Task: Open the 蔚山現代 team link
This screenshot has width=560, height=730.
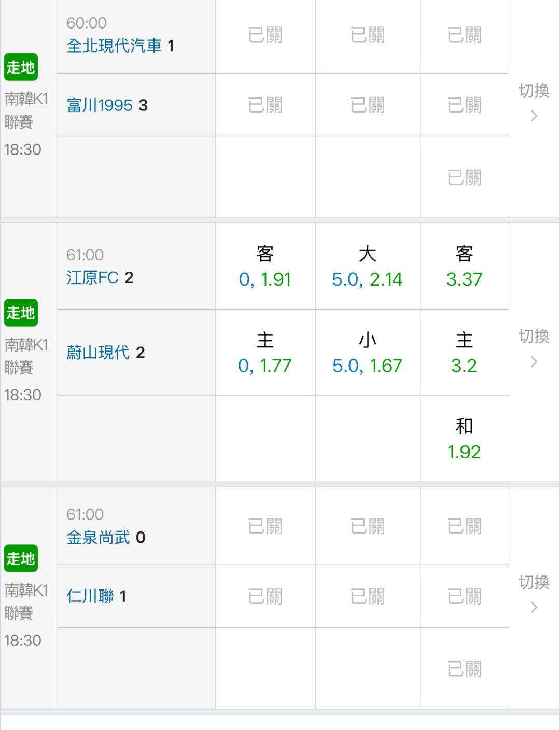Action: pyautogui.click(x=98, y=353)
